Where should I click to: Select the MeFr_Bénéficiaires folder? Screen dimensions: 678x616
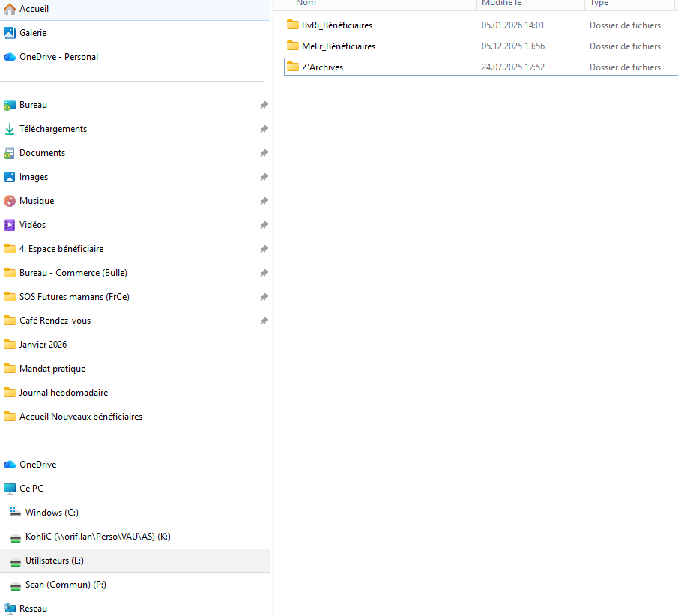tap(338, 46)
